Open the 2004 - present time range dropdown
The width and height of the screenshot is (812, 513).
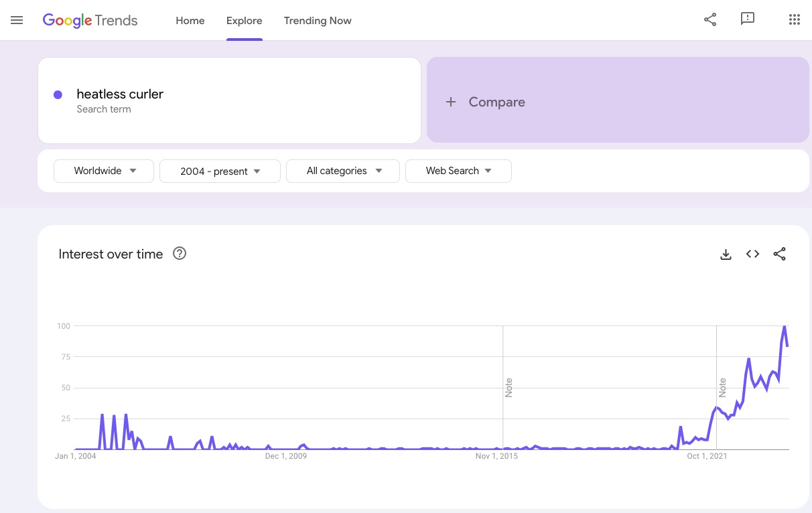point(220,171)
